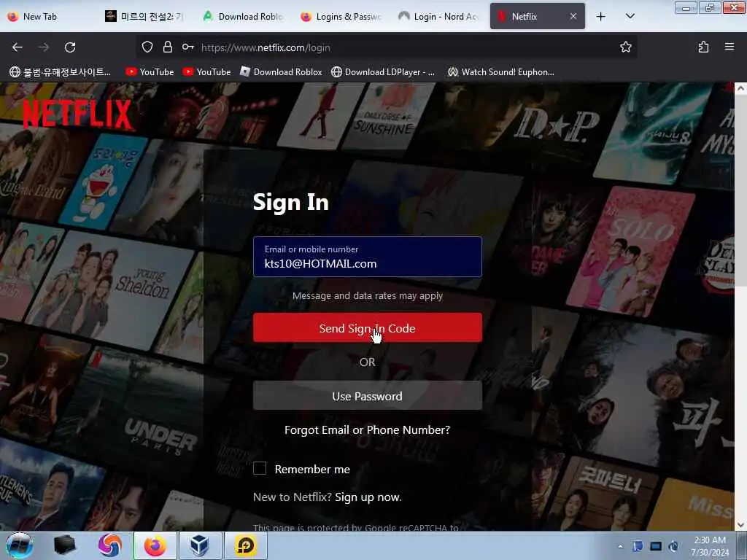Click the Use Password button
This screenshot has width=747, height=560.
coord(368,396)
